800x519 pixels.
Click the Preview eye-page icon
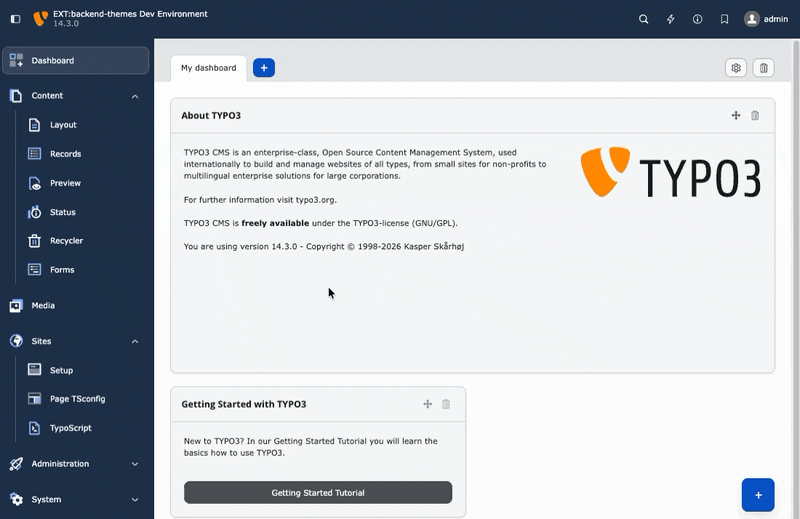click(35, 183)
